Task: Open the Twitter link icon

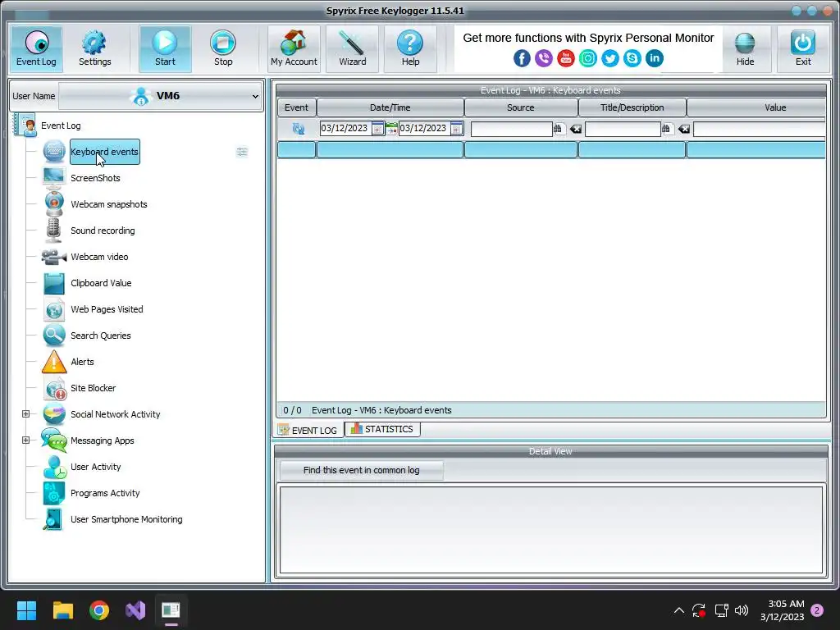Action: coord(610,58)
